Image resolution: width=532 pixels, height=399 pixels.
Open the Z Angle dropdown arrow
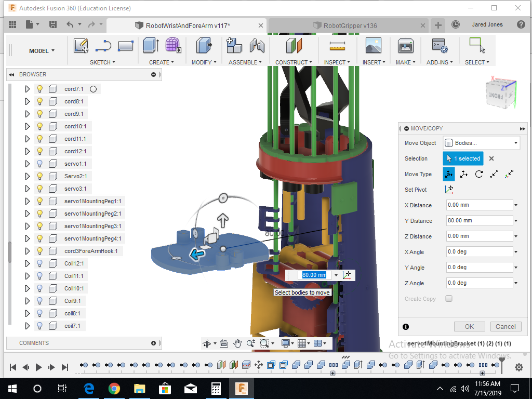[x=516, y=283]
